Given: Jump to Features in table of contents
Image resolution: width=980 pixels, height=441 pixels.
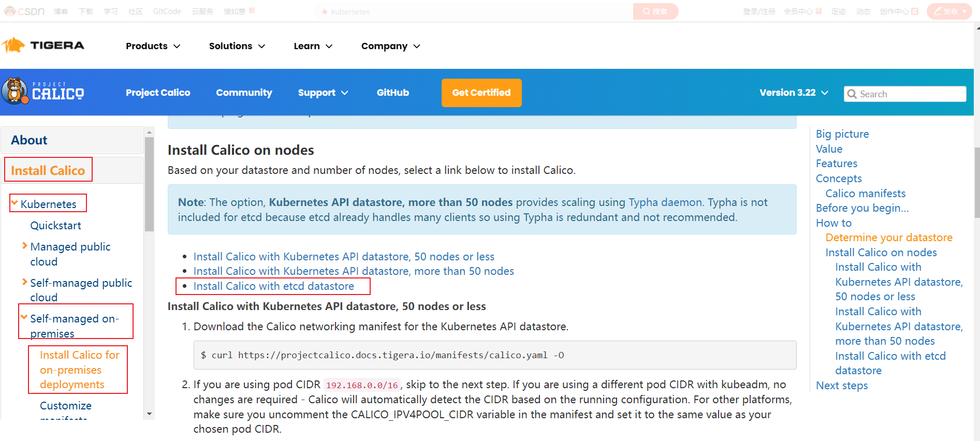Looking at the screenshot, I should point(837,164).
